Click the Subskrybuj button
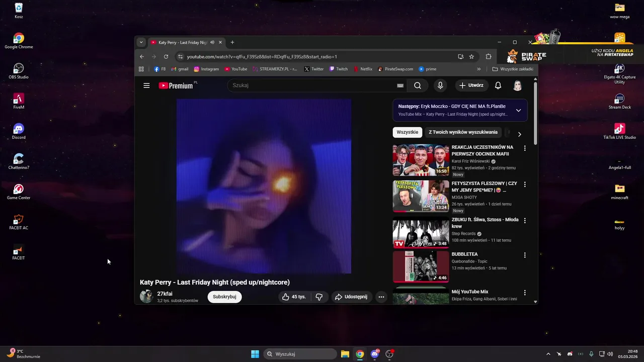 click(x=224, y=297)
